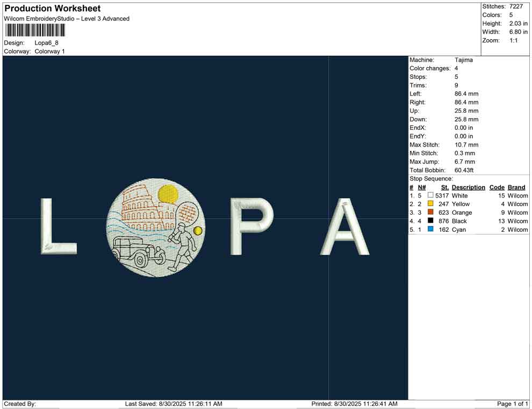This screenshot has width=532, height=409.
Task: Select the Orange thread color swatch
Action: click(x=430, y=213)
